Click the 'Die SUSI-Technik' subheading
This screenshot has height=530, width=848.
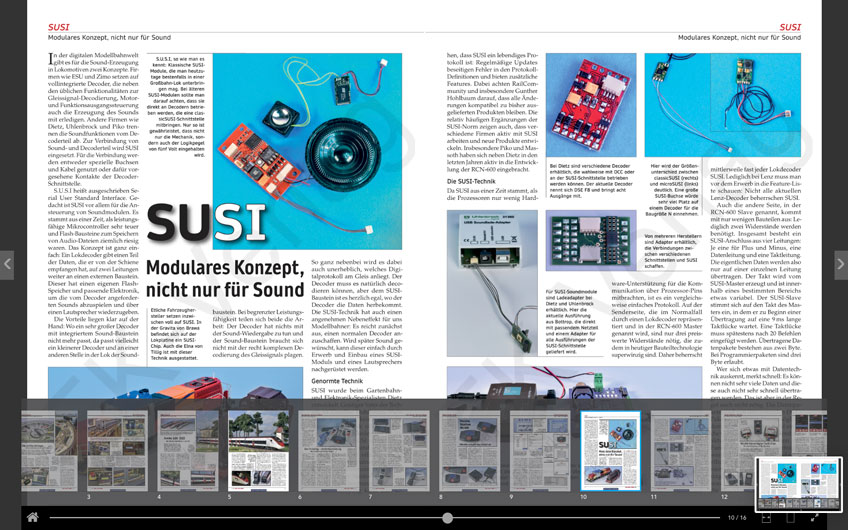coord(471,181)
